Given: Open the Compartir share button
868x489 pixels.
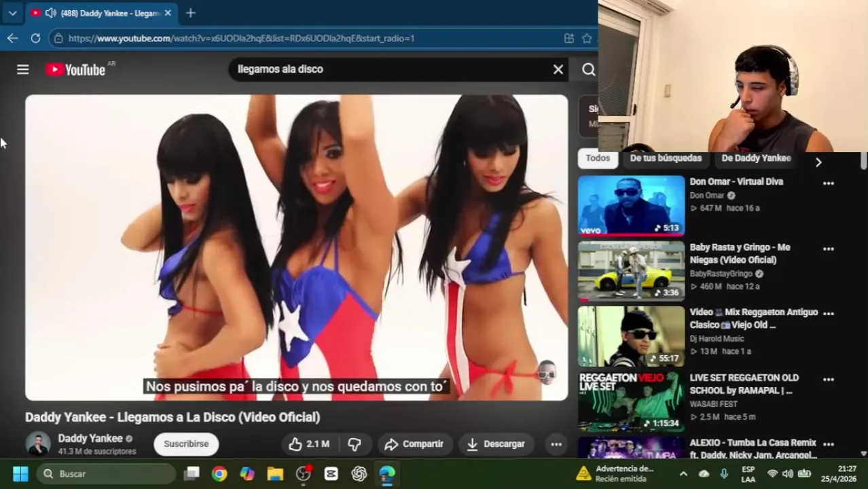Looking at the screenshot, I should [414, 444].
